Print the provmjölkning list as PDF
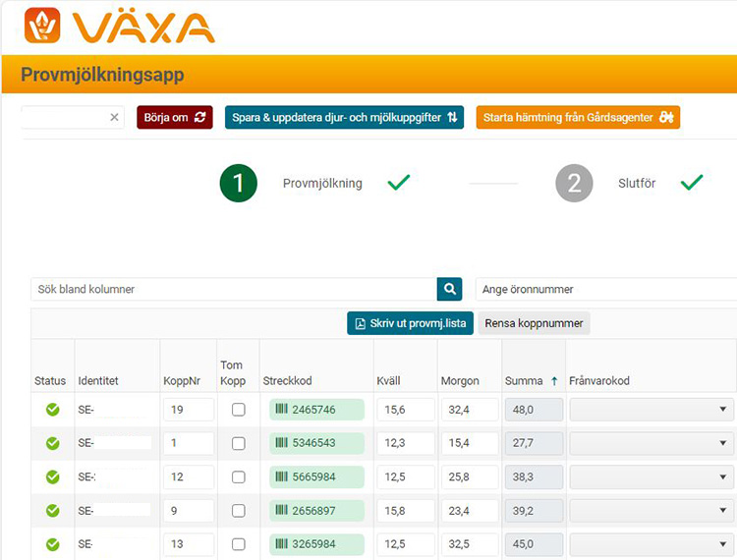 pos(411,323)
